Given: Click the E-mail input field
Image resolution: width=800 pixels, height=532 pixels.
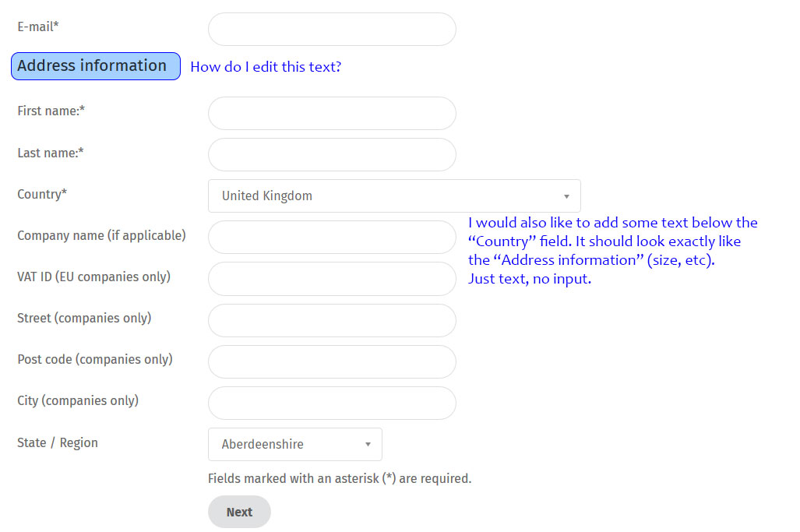Looking at the screenshot, I should pos(332,30).
